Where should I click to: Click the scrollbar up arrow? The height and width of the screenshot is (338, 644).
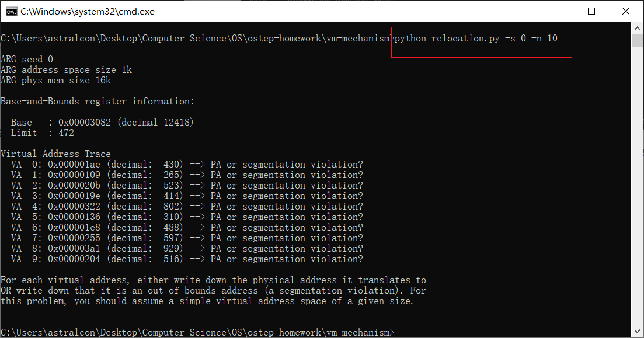point(637,29)
